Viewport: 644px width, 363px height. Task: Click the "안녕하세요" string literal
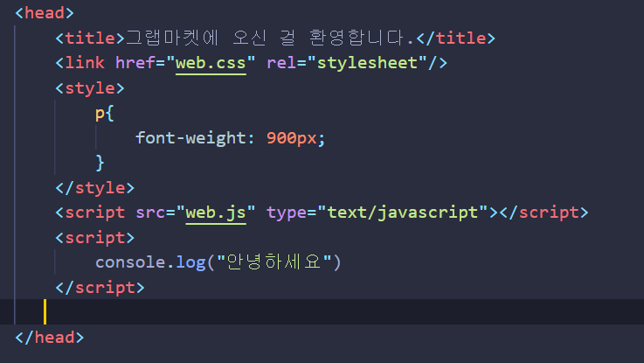(274, 262)
